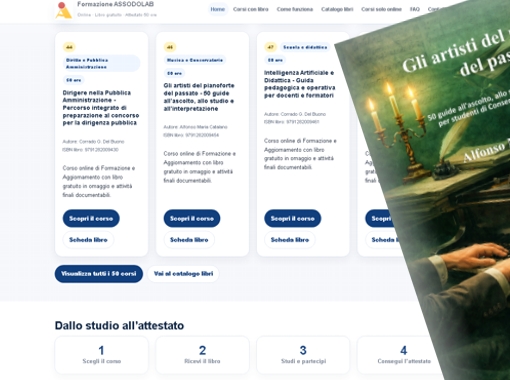The image size is (510, 380).
Task: Click Scopri il corso for Intelligenza Artificiale e Didattica
Action: pos(293,218)
